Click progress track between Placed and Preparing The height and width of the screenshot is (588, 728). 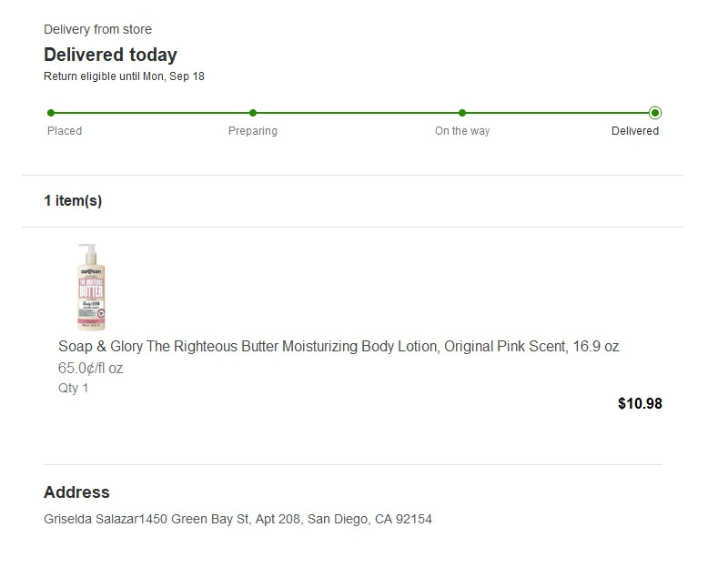tap(152, 113)
